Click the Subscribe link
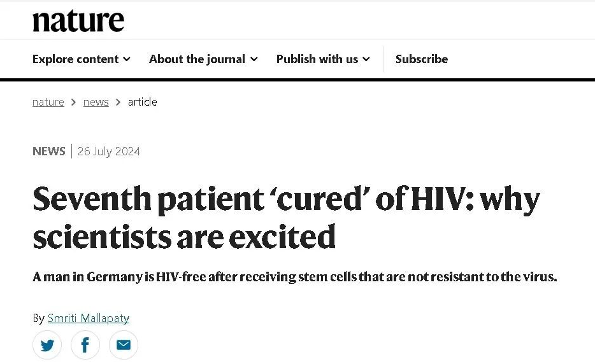Image resolution: width=595 pixels, height=364 pixels. click(x=422, y=59)
